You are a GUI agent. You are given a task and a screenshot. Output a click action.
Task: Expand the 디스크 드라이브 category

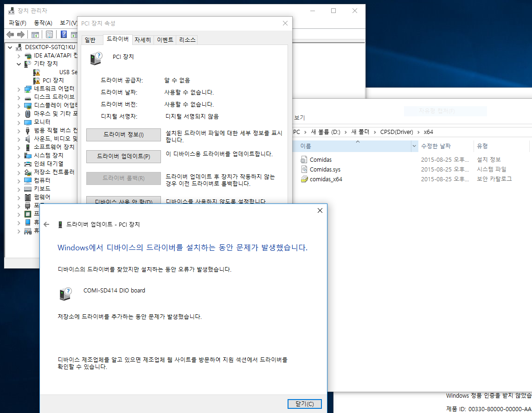tap(19, 98)
